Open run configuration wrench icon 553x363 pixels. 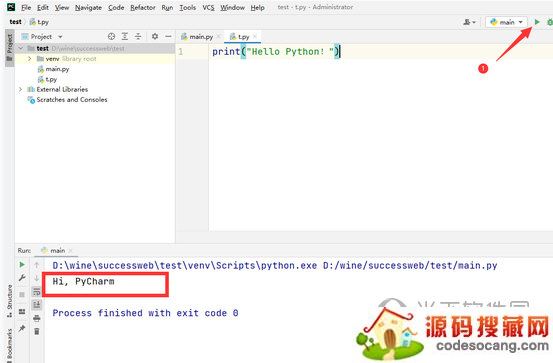pos(22,278)
